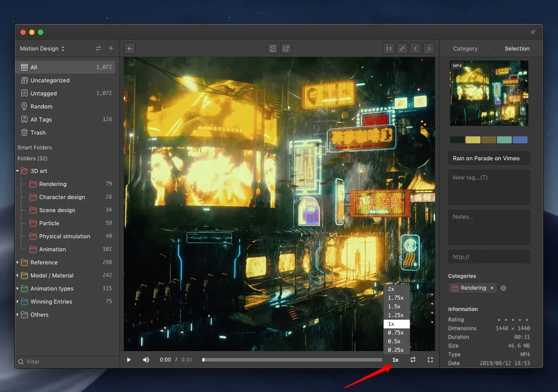The image size is (558, 392).
Task: Expand the Winning Entries folder
Action: [18, 301]
